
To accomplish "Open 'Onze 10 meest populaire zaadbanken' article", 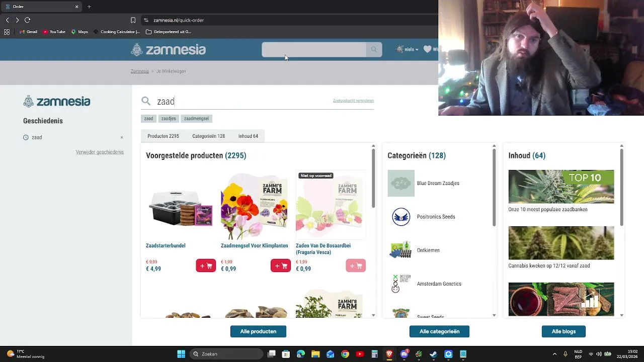I will (x=548, y=210).
